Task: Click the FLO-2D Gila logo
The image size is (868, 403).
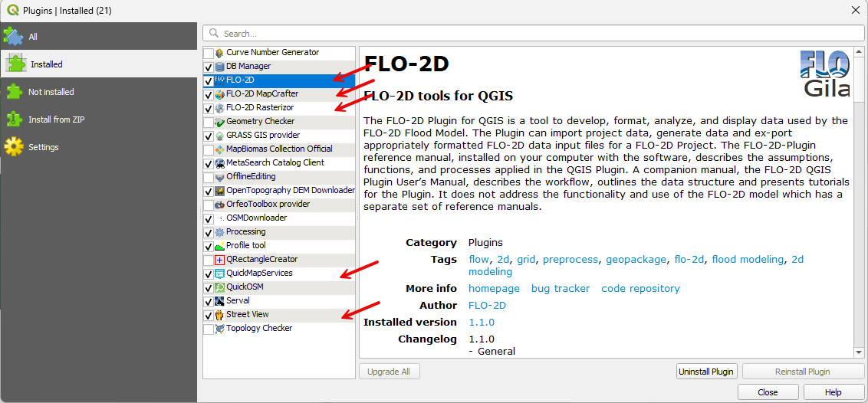Action: click(824, 74)
